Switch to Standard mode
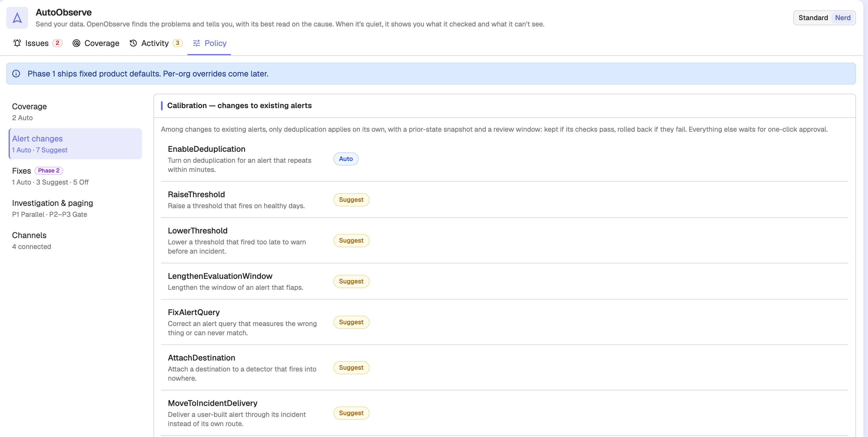 [x=813, y=18]
